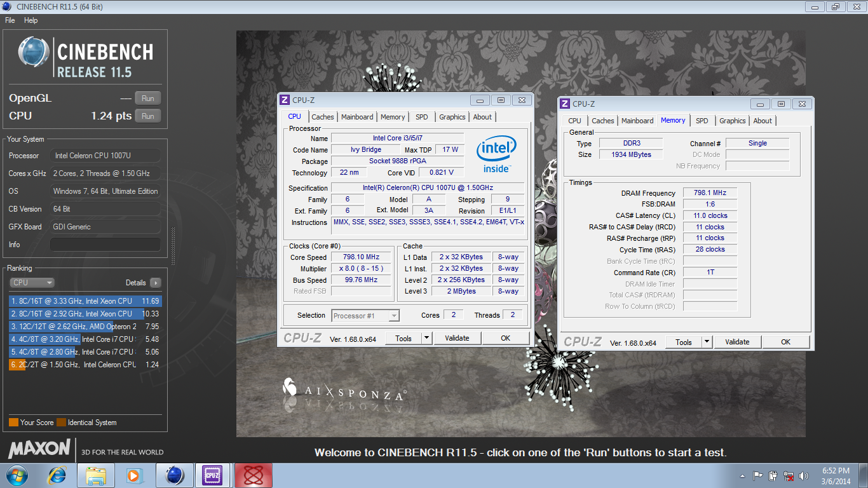
Task: Open Windows Explorer folder icon in taskbar
Action: pyautogui.click(x=96, y=475)
